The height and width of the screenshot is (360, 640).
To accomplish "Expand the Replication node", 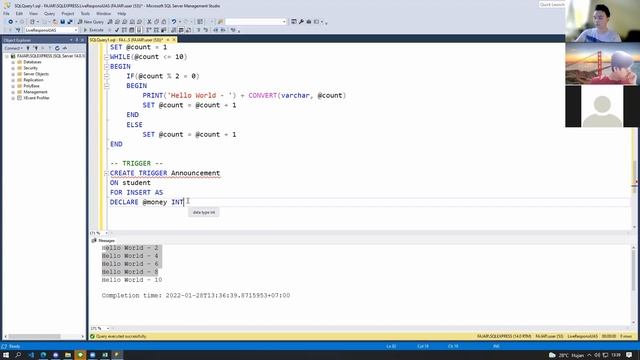I will (13, 80).
